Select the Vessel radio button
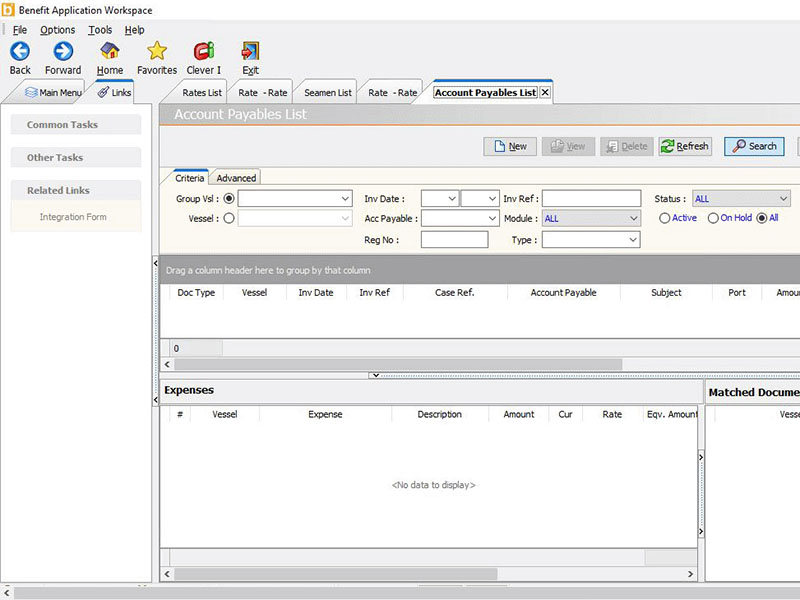The height and width of the screenshot is (600, 800). click(x=229, y=218)
